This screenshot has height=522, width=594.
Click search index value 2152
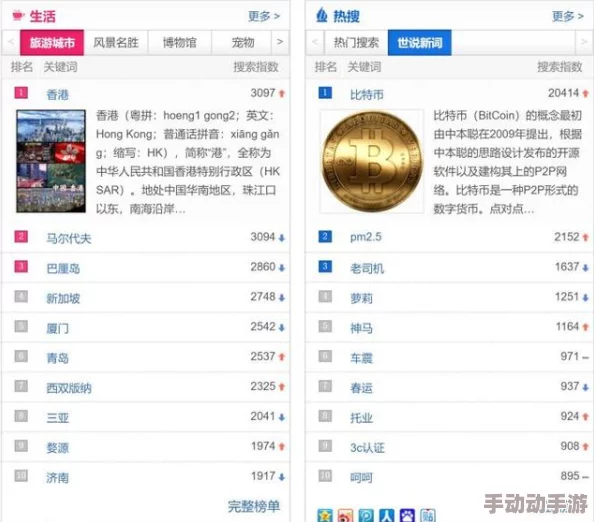coord(567,237)
